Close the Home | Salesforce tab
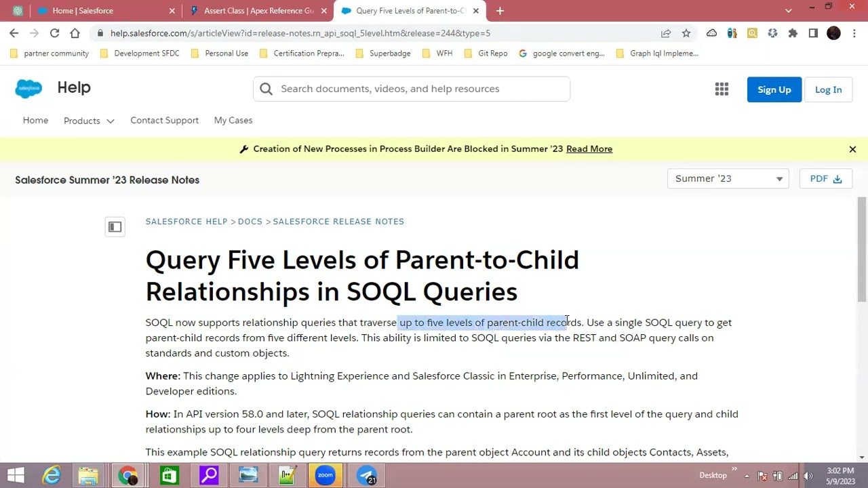The image size is (868, 488). pyautogui.click(x=172, y=11)
